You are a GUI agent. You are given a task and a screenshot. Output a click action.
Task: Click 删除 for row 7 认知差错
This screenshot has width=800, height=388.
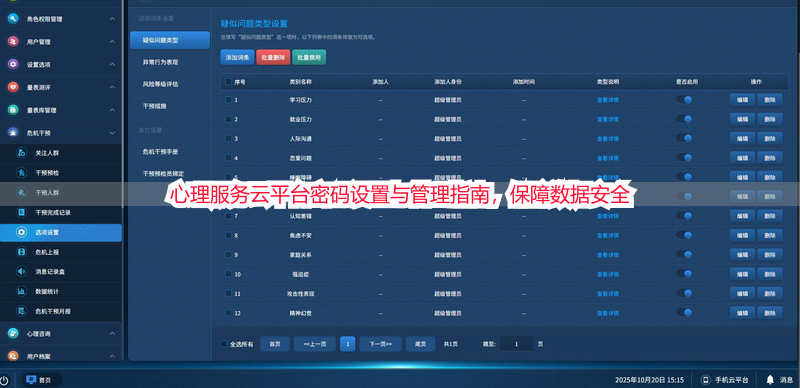click(x=770, y=216)
